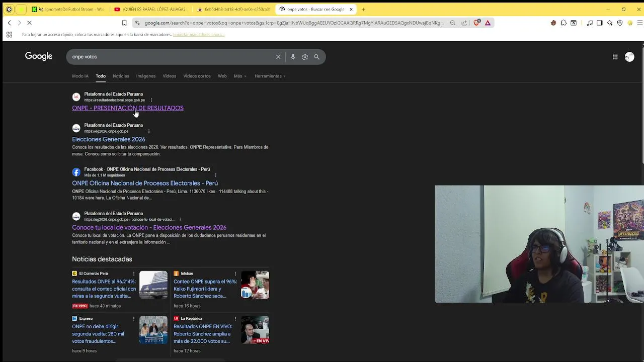Open the apps grid in the bookmarks bar
Screen dimensions: 644x362
(9, 35)
